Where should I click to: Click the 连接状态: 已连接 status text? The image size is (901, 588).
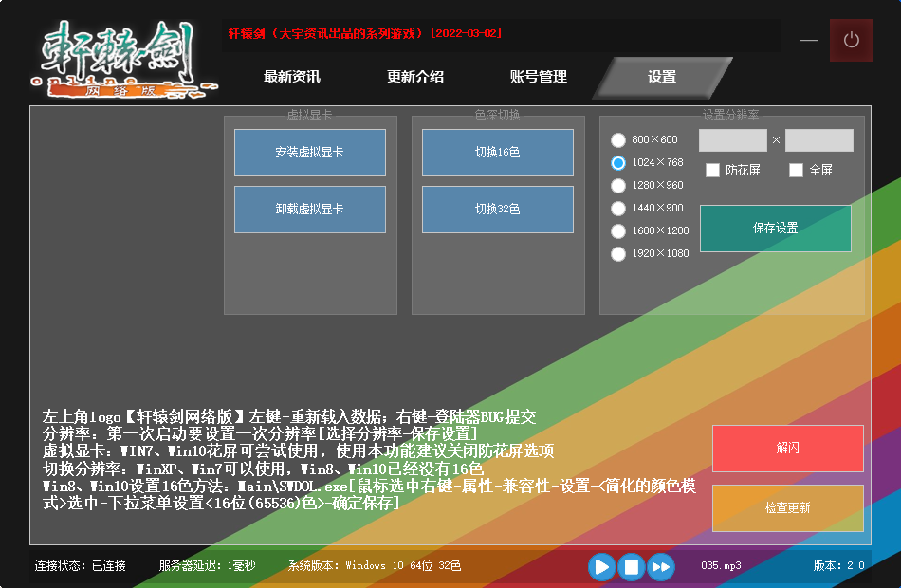coord(80,566)
